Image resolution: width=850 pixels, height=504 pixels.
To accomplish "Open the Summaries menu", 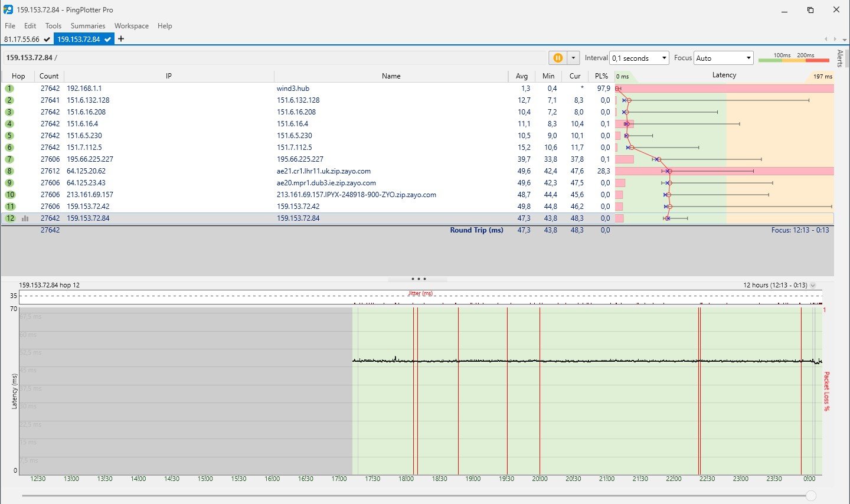I will [88, 26].
